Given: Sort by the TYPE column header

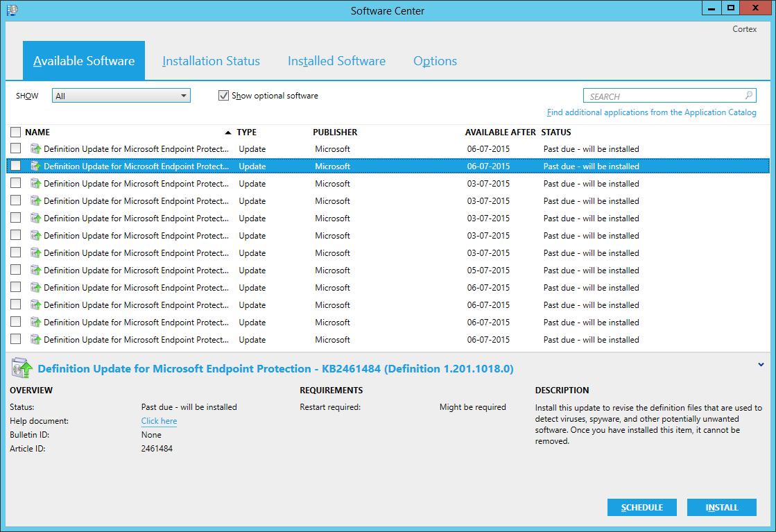Looking at the screenshot, I should click(246, 132).
